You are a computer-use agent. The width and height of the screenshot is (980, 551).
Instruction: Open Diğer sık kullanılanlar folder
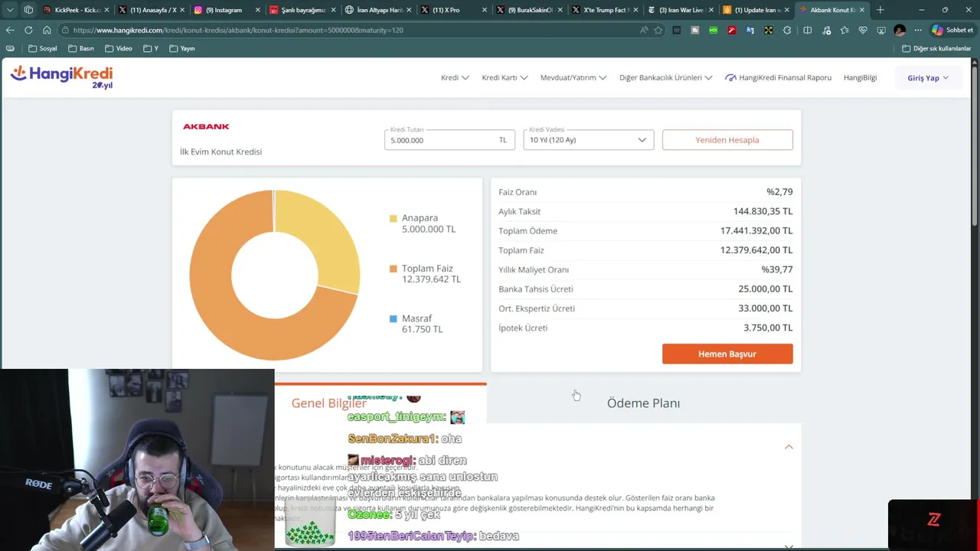tap(937, 48)
